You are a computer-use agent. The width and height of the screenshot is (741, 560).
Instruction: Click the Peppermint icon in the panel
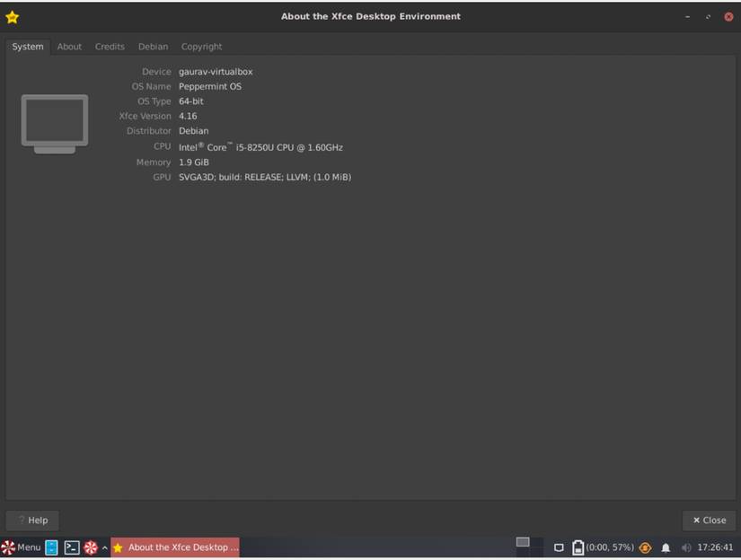coord(89,547)
